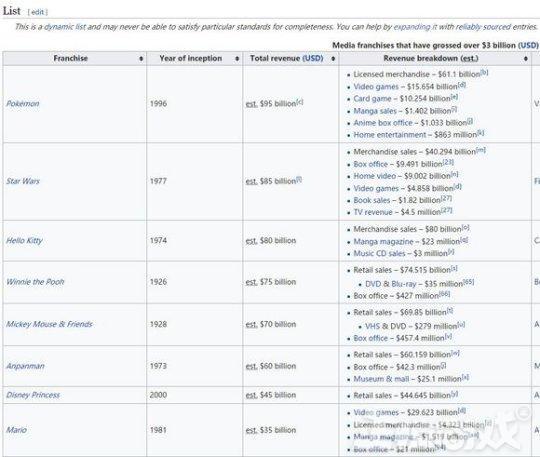Open the 'reliably sourced' link
The image size is (540, 457).
pyautogui.click(x=483, y=27)
